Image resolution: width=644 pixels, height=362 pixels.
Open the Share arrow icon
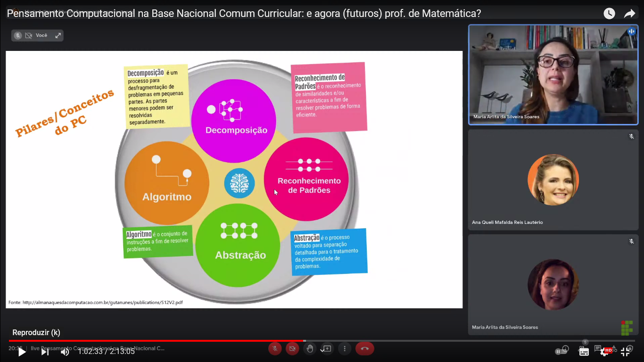coord(630,14)
